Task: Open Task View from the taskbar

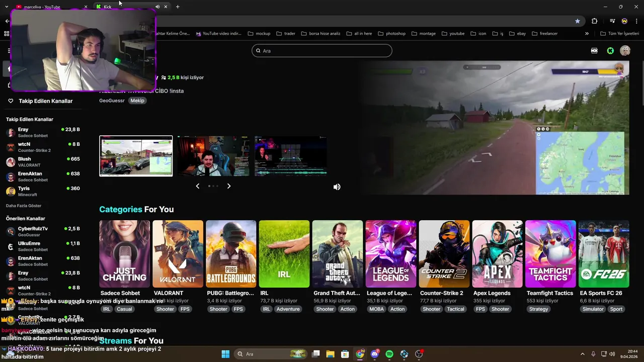Action: coord(315,354)
